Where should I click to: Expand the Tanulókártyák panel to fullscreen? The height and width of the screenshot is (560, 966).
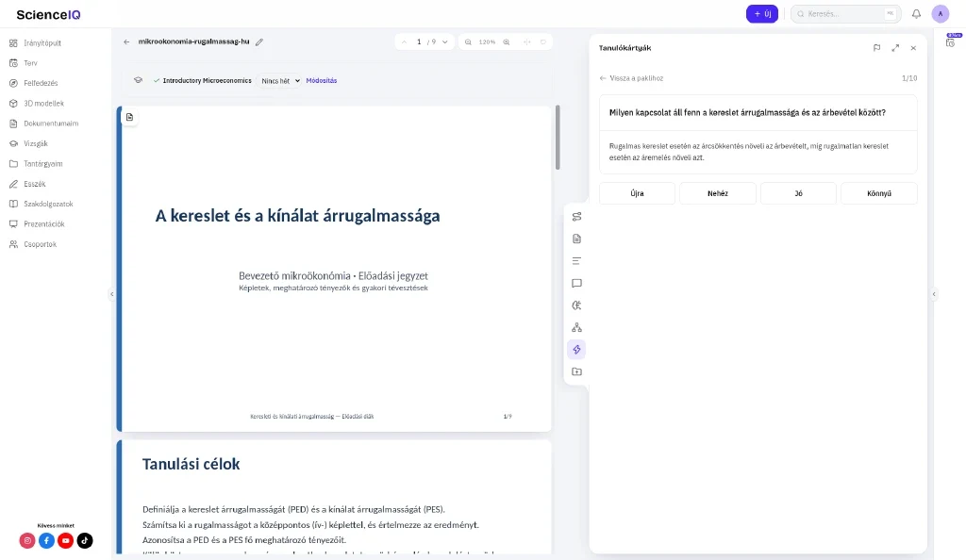[x=895, y=48]
